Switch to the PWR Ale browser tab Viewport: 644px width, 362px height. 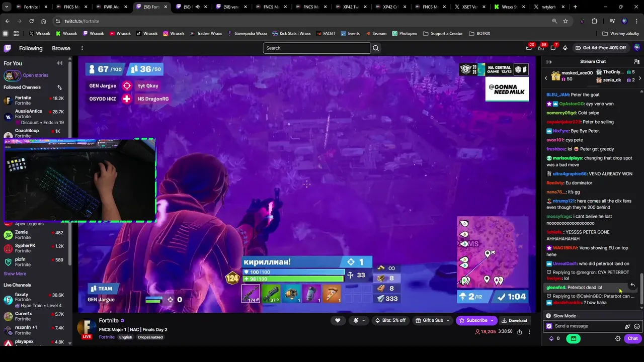(111, 7)
